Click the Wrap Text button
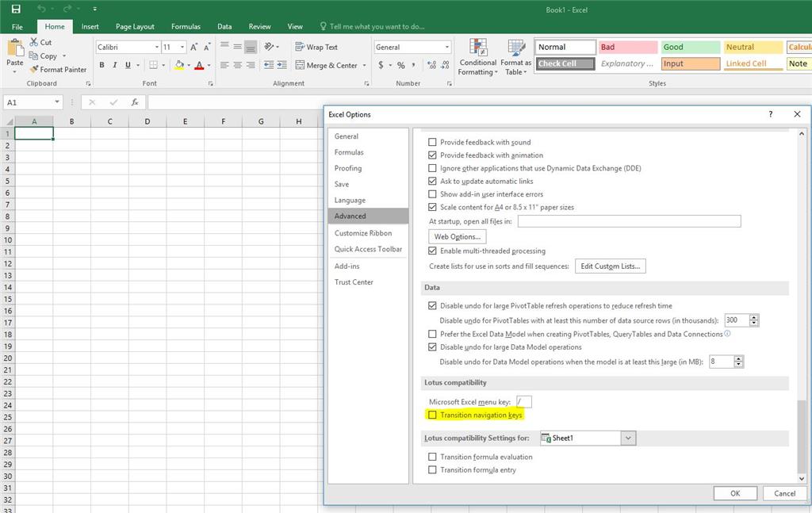Image resolution: width=812 pixels, height=513 pixels. click(x=316, y=47)
